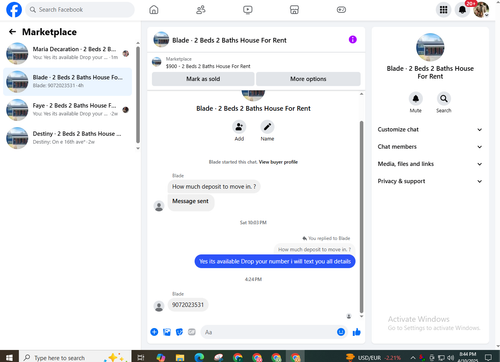
Task: Attach a photo in message composer
Action: click(x=167, y=332)
